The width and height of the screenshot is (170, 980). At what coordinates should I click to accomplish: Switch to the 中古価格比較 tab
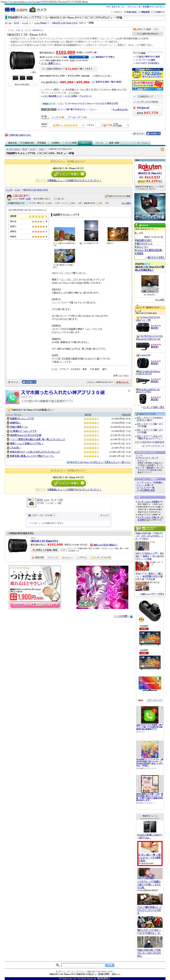coord(27,143)
